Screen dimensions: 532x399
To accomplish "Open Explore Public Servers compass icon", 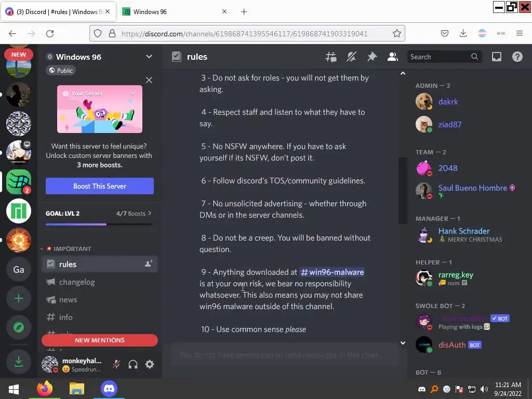I will [x=19, y=327].
